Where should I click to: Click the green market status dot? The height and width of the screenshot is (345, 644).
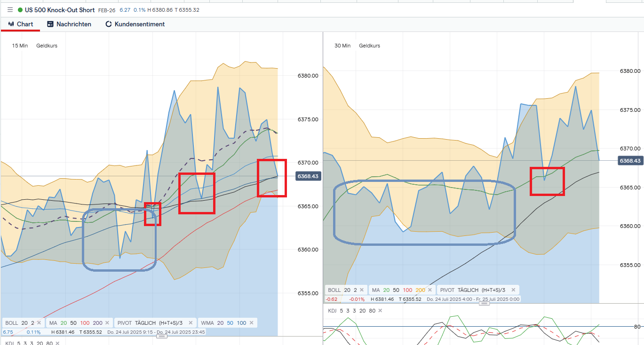click(x=20, y=10)
